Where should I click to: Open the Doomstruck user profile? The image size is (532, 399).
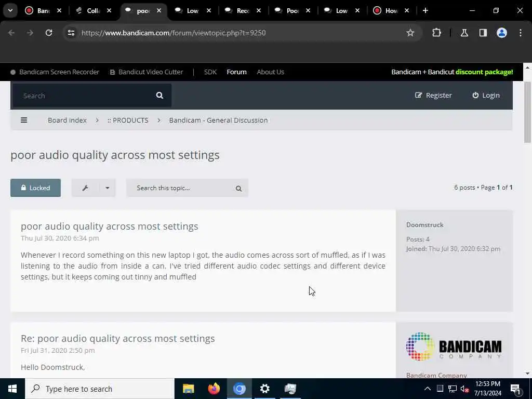point(425,225)
